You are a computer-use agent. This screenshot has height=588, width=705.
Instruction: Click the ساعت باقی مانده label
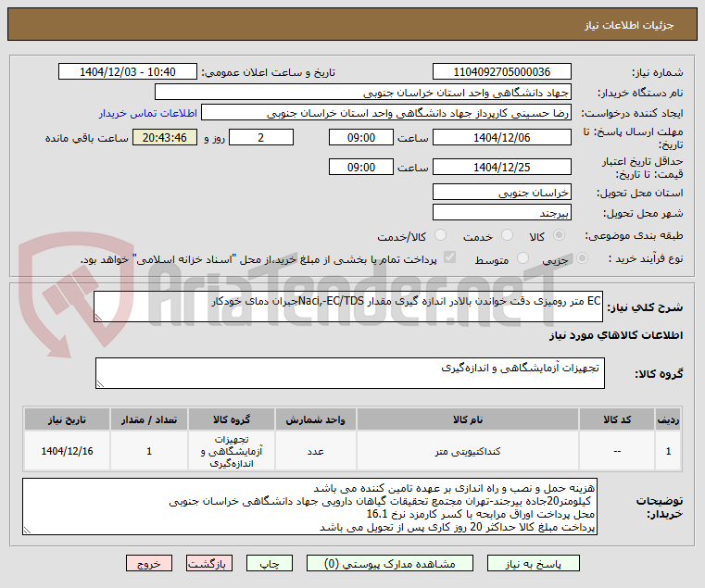tap(87, 138)
